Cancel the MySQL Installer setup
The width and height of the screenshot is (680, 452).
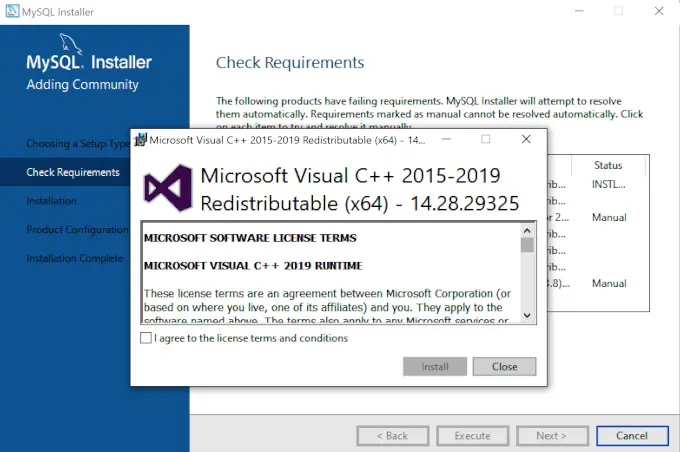(x=631, y=436)
